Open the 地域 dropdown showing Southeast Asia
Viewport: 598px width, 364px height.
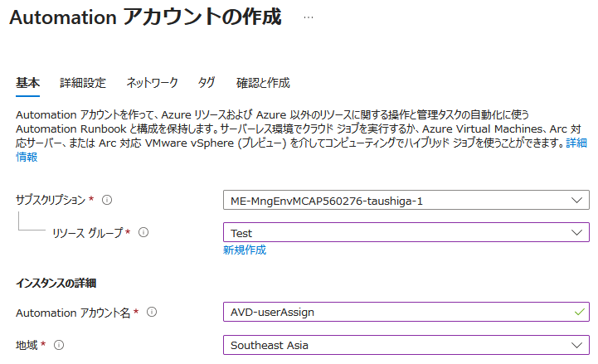coord(406,345)
